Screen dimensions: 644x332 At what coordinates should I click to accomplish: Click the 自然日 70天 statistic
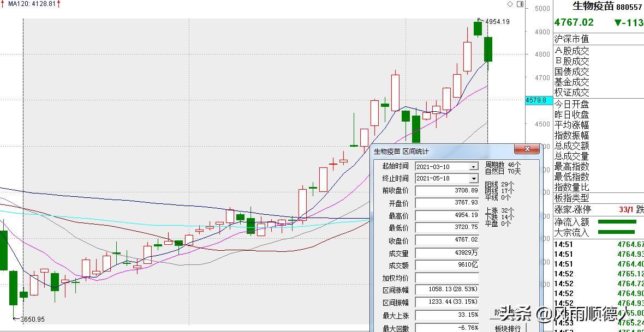502,171
